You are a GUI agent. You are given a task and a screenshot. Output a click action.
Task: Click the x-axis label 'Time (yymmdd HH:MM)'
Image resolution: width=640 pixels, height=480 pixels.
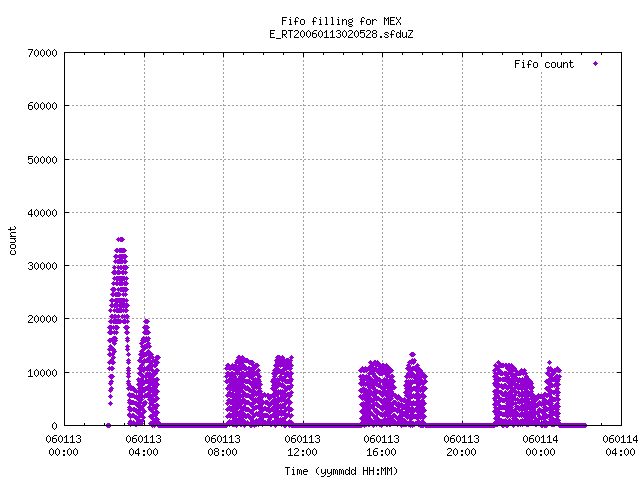pyautogui.click(x=341, y=471)
